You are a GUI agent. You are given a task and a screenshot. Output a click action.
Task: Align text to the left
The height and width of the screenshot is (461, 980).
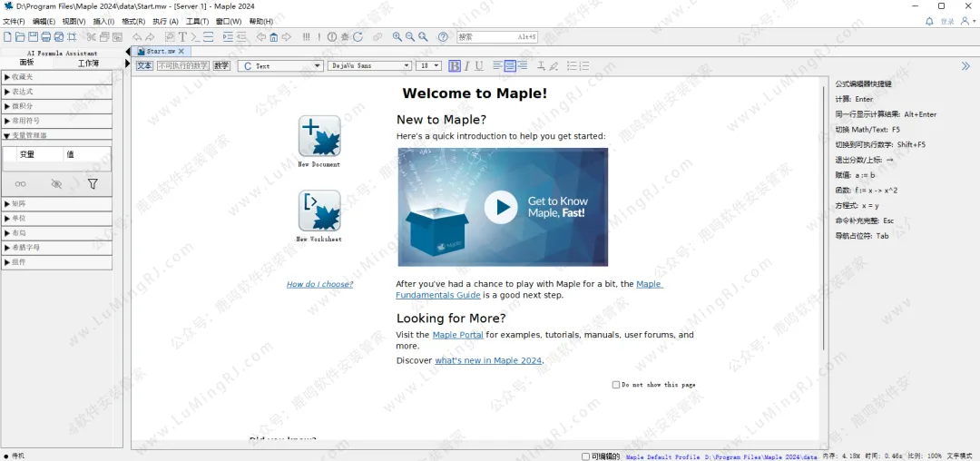(497, 65)
